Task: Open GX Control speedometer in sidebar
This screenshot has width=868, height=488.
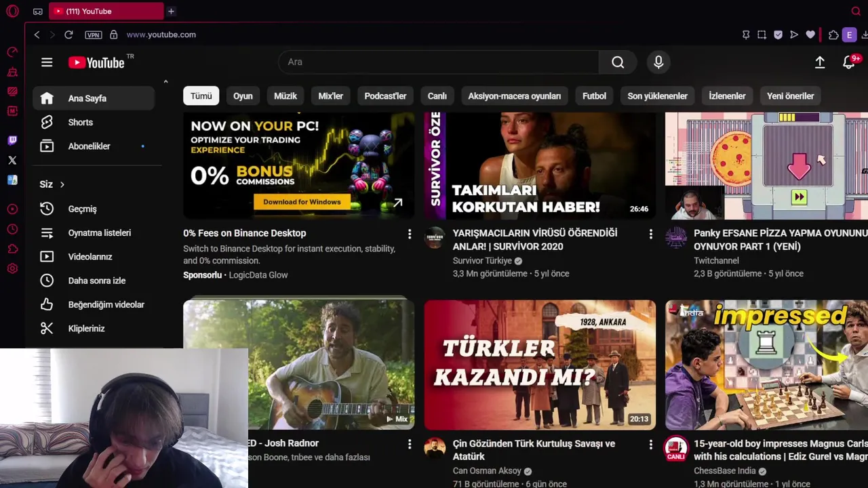Action: [x=12, y=52]
